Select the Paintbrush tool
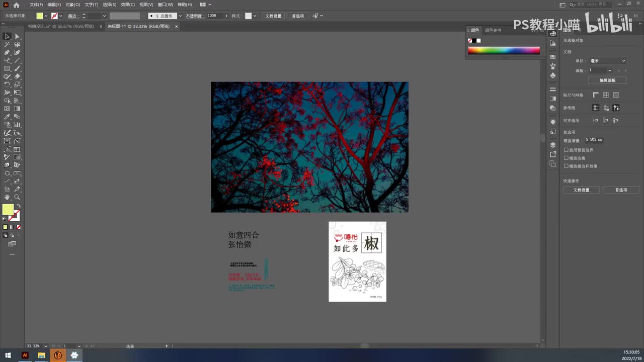644x362 pixels. [17, 68]
